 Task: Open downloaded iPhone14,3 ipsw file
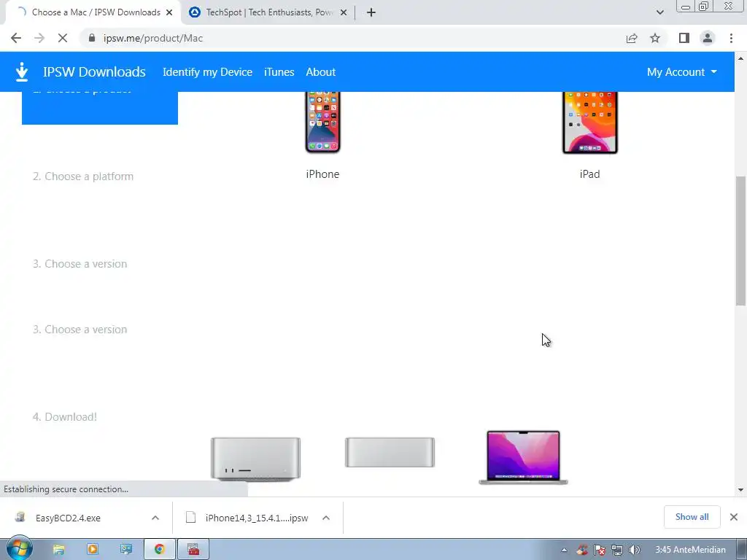pyautogui.click(x=248, y=518)
